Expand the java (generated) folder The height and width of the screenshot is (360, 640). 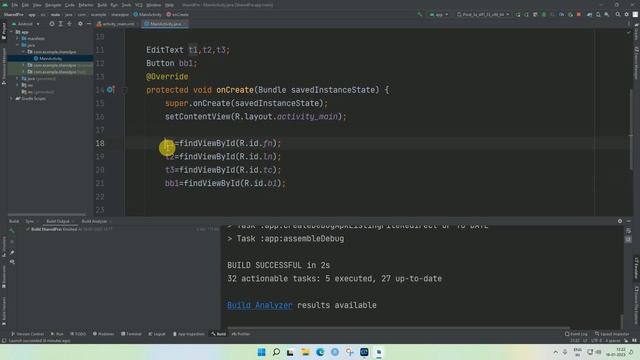pos(18,78)
